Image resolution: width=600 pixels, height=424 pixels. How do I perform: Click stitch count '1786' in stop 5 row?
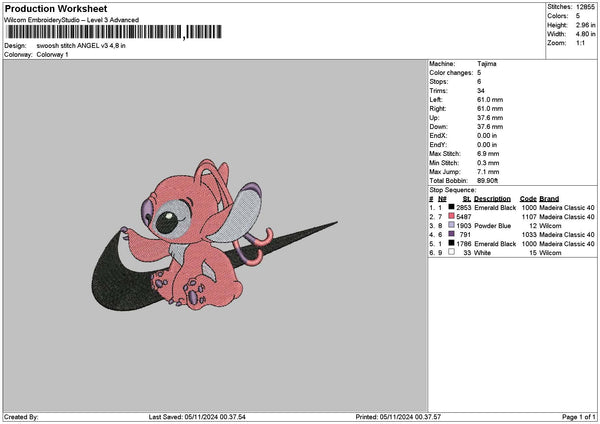click(x=464, y=244)
